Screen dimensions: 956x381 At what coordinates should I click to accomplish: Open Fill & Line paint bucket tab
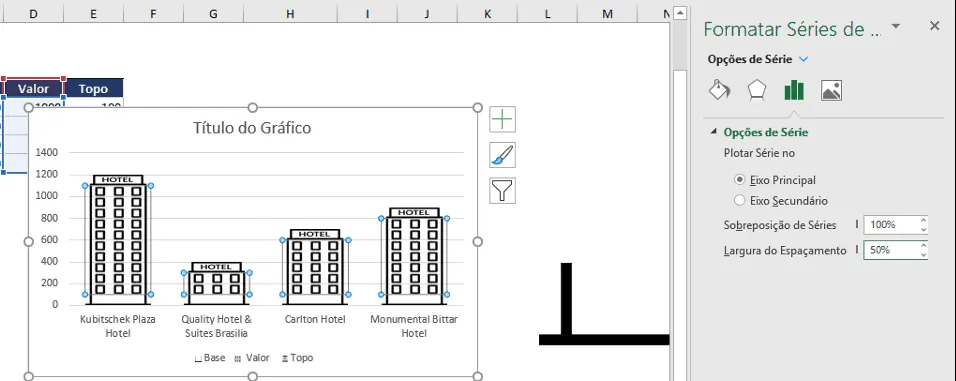pyautogui.click(x=719, y=90)
